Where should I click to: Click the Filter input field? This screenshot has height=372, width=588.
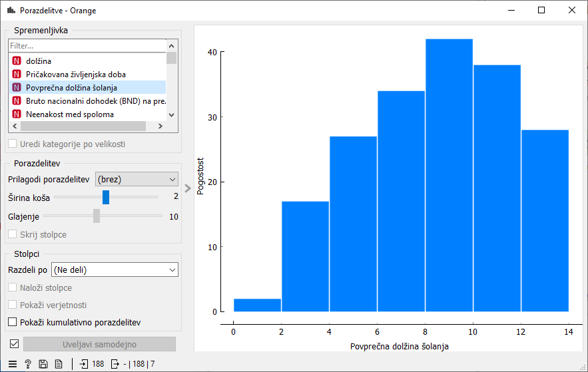(87, 46)
